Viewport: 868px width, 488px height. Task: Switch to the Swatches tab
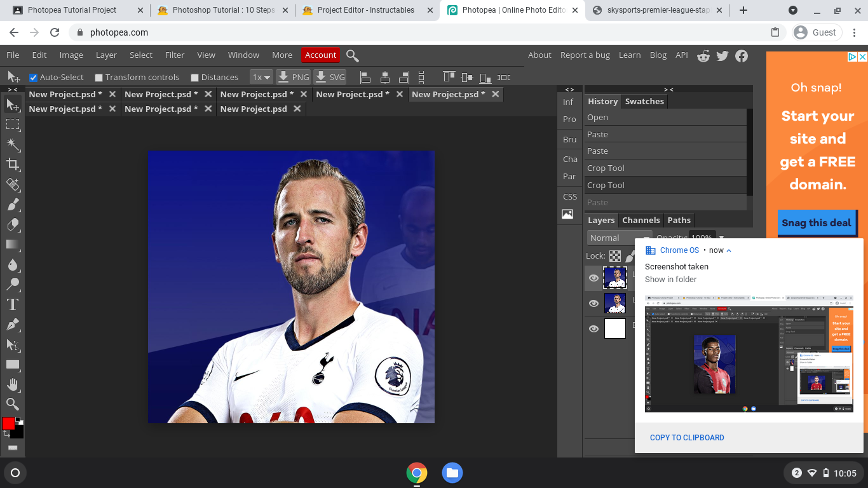tap(644, 101)
